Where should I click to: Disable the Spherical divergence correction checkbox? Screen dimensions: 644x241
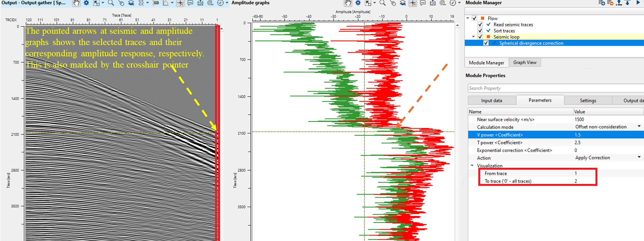point(486,43)
